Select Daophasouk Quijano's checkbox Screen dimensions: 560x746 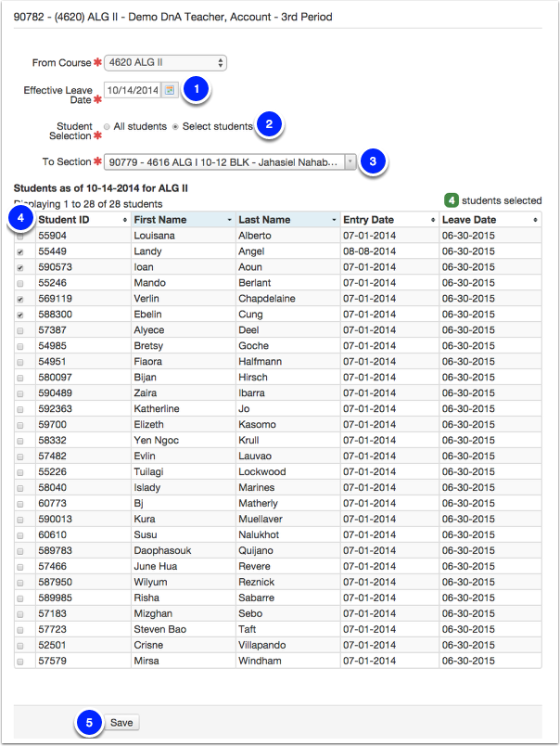[20, 551]
